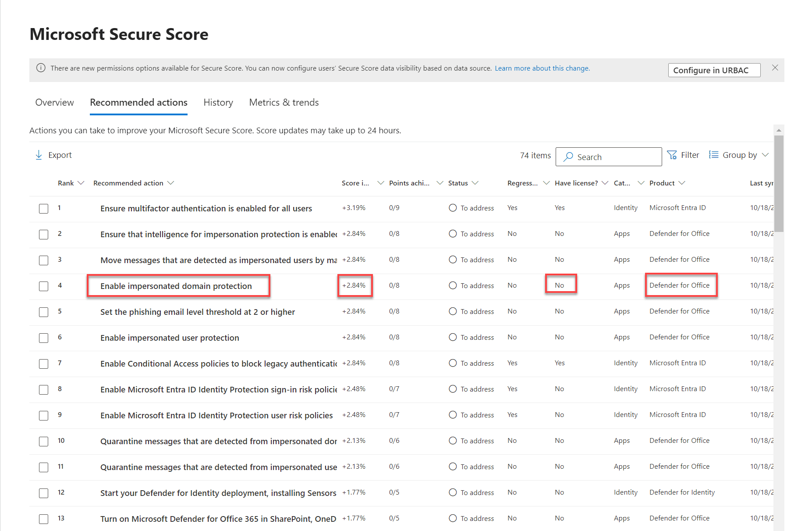Open Status column dropdown
812x531 pixels.
click(475, 183)
